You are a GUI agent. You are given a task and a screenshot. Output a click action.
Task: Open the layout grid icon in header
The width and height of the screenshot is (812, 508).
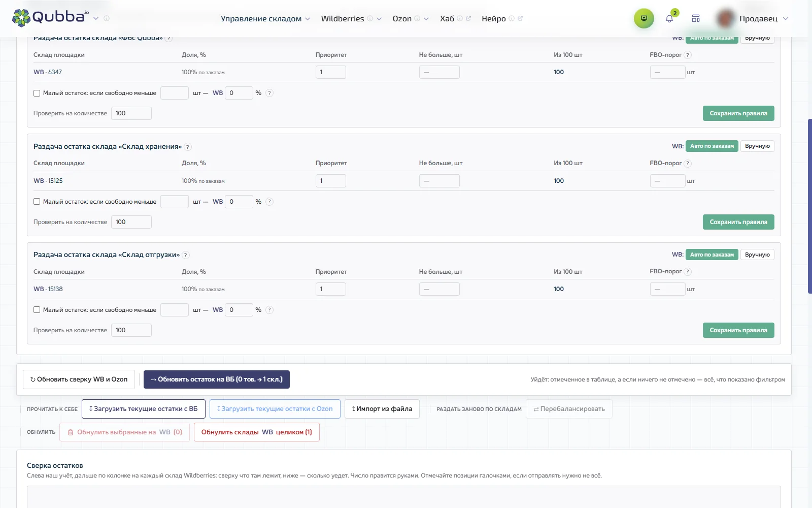(x=696, y=19)
